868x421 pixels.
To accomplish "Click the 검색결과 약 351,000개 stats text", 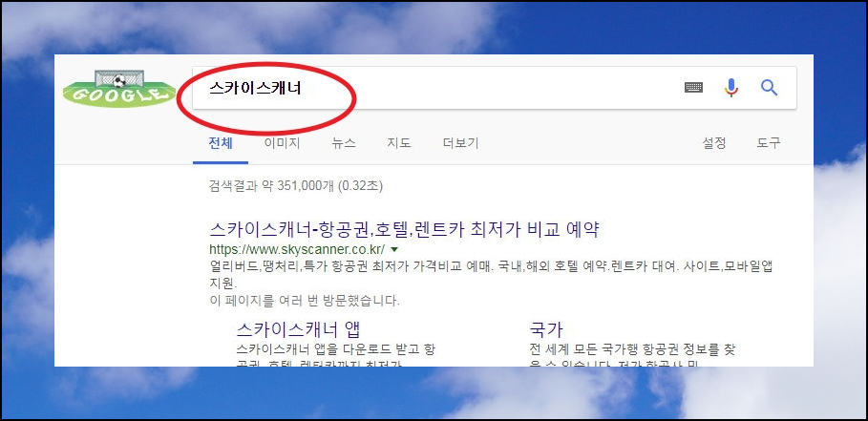I will click(x=296, y=186).
